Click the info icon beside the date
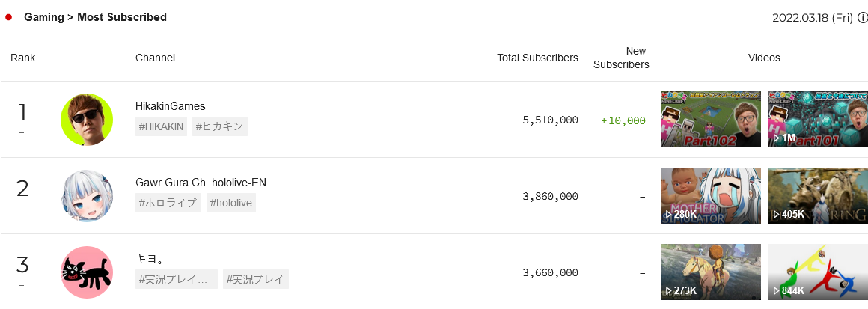Image resolution: width=868 pixels, height=309 pixels. [863, 18]
